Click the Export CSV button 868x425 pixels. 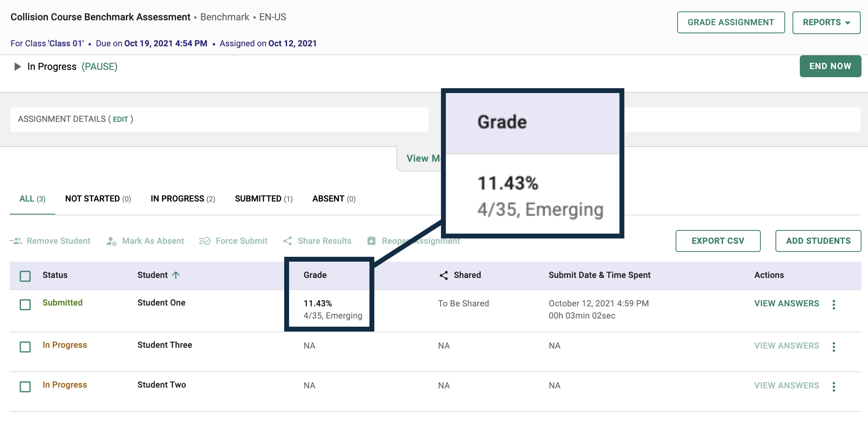(x=718, y=241)
